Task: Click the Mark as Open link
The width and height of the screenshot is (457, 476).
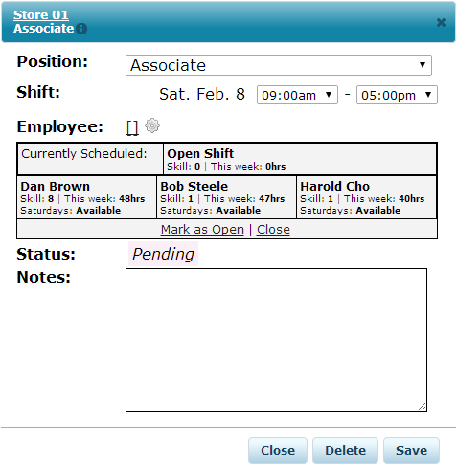Action: (x=202, y=230)
